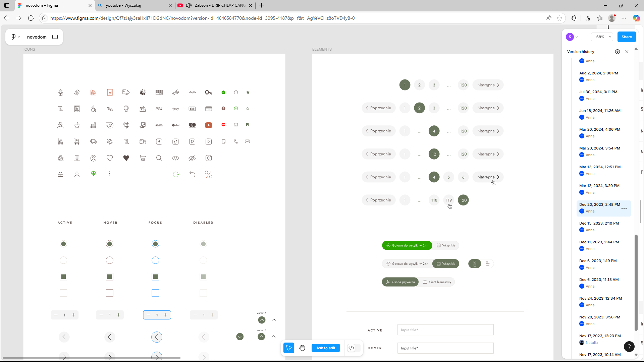
Task: Open the Figma main menu icon
Action: tap(15, 37)
